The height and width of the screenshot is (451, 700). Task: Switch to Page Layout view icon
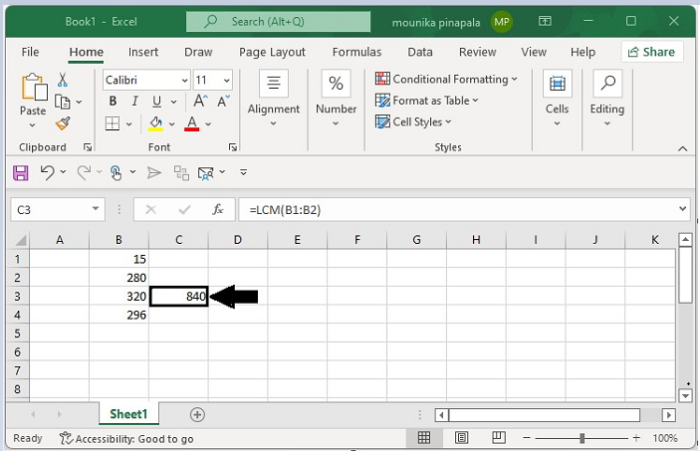click(461, 438)
